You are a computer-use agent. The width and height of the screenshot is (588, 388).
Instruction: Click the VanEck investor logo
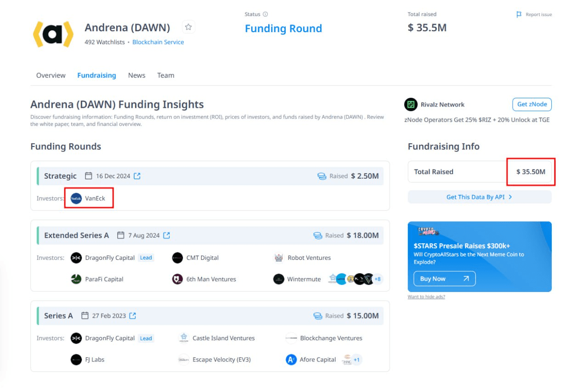pyautogui.click(x=76, y=198)
